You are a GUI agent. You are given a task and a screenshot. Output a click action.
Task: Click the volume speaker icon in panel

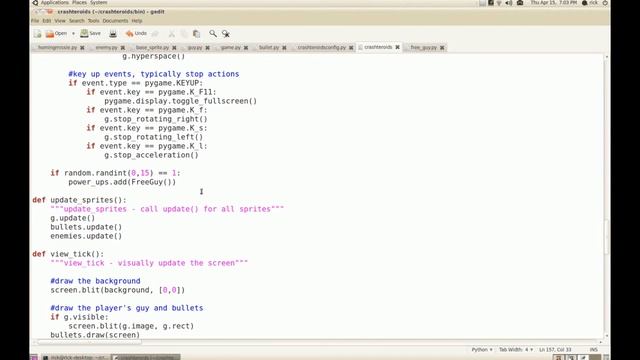(x=509, y=3)
